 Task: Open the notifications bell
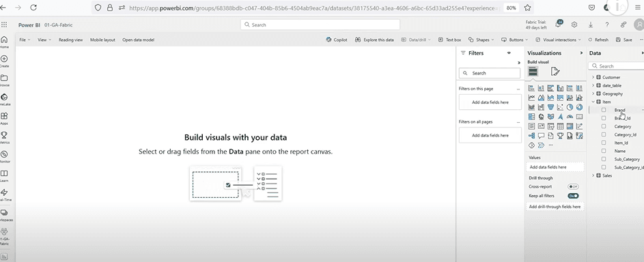(558, 25)
